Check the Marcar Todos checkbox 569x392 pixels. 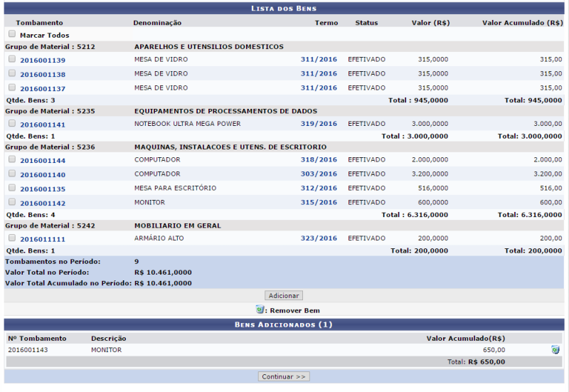12,33
